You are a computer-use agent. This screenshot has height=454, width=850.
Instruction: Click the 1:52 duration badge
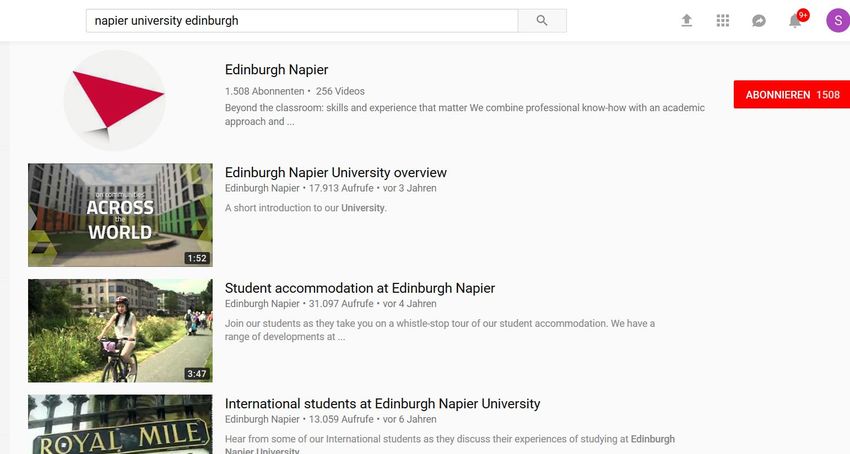pos(197,258)
